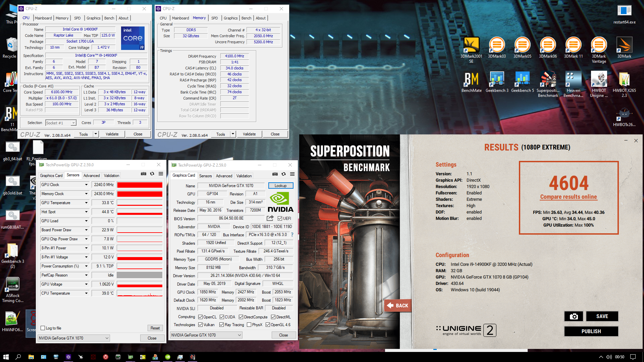Toggle OpenCL checkbox in GPU-Z

200,317
